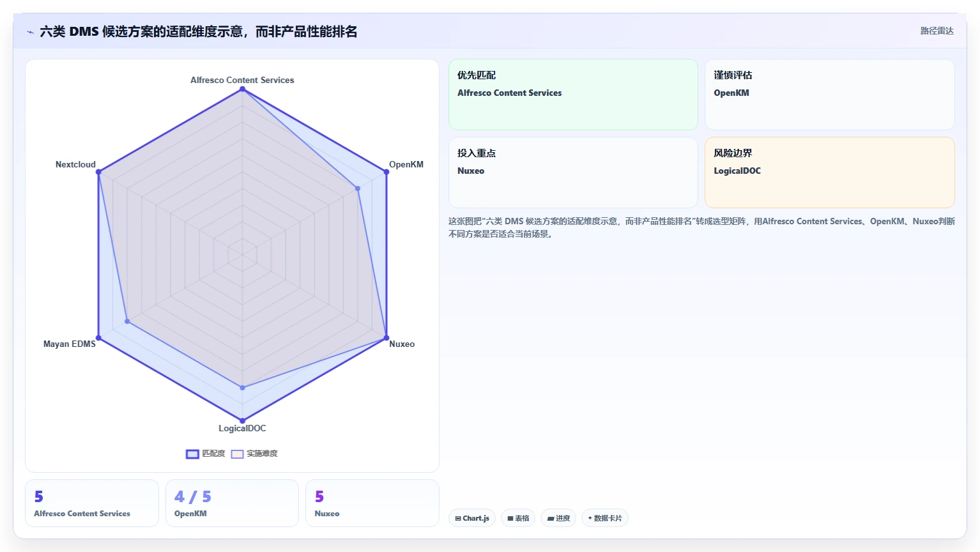The height and width of the screenshot is (552, 980).
Task: Open the 优先匹配 Alfresco Content Services card
Action: pos(573,95)
